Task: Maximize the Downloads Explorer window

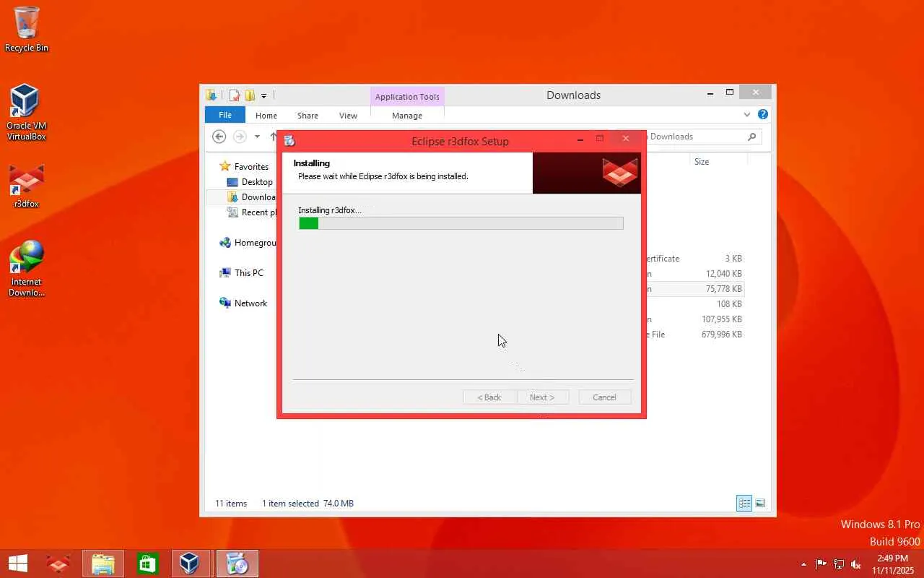Action: 730,92
